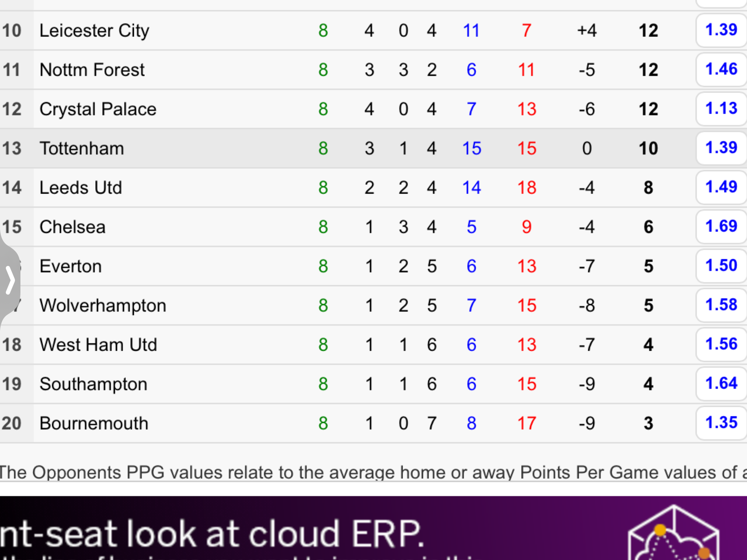The height and width of the screenshot is (560, 747).
Task: Open Southampton team page
Action: [x=93, y=384]
